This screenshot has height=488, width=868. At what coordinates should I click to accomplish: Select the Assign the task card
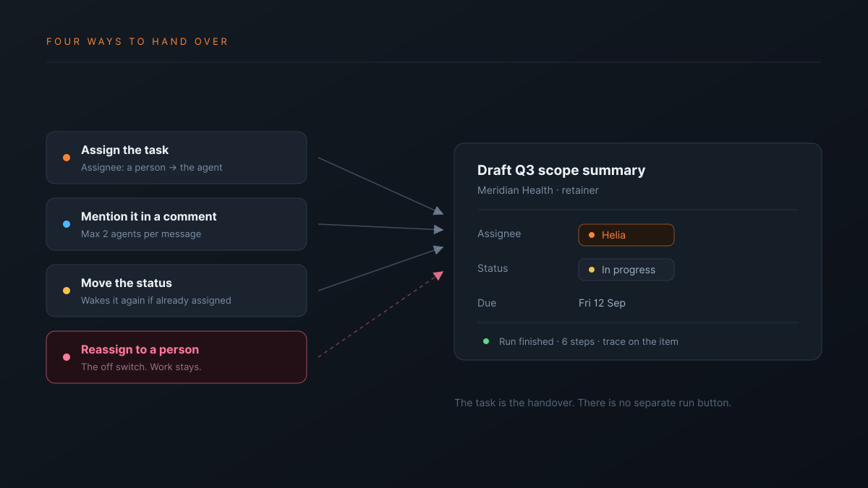tap(176, 158)
